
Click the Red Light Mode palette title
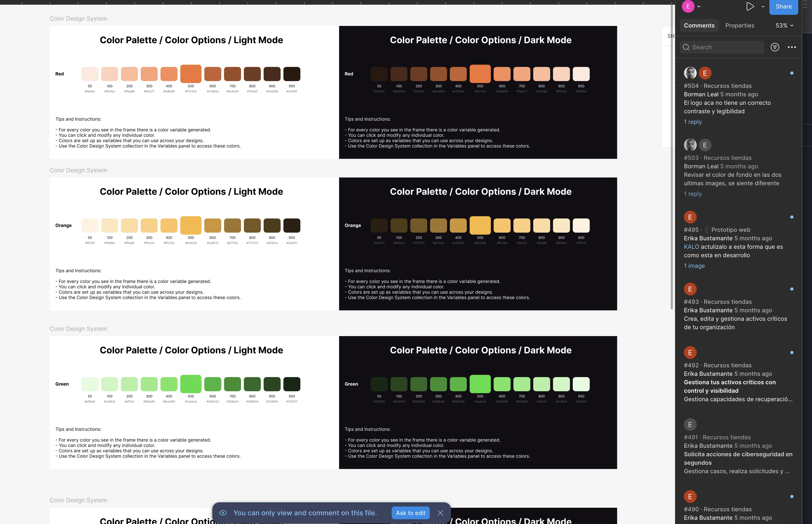click(191, 40)
